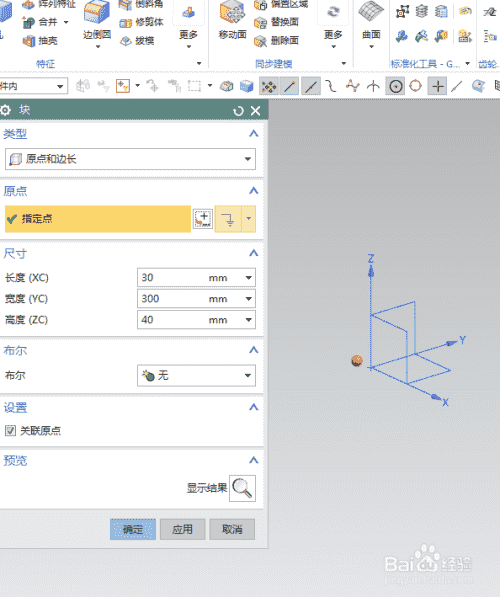
Task: Click the gray wireframe box icon in selection bar
Action: click(227, 86)
